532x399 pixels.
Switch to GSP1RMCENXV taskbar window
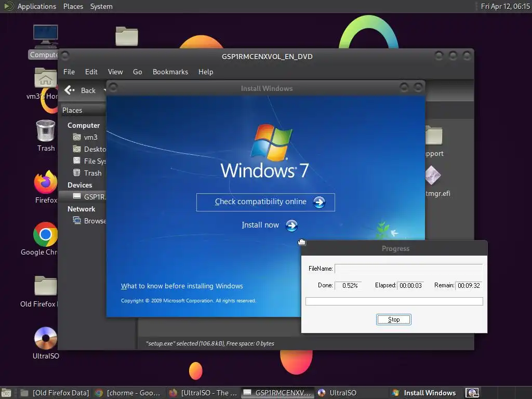point(277,393)
